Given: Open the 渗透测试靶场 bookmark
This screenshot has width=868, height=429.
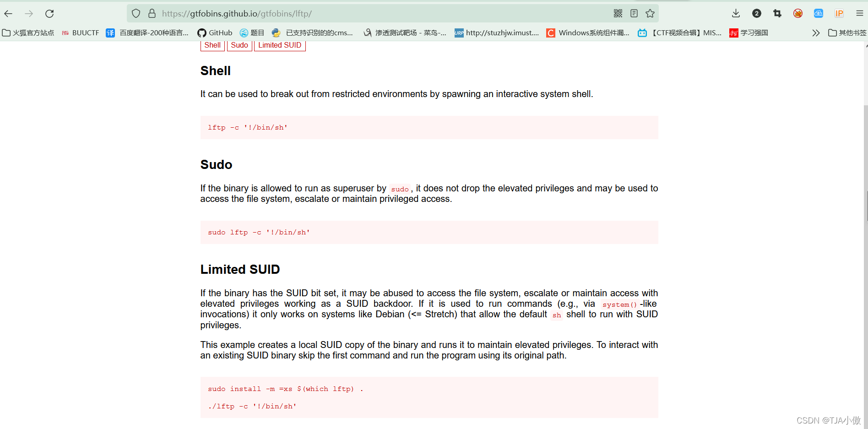Looking at the screenshot, I should (405, 33).
